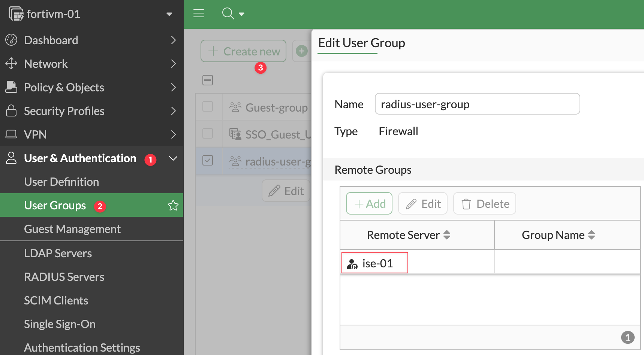
Task: Favorite User Groups with star icon
Action: (173, 205)
